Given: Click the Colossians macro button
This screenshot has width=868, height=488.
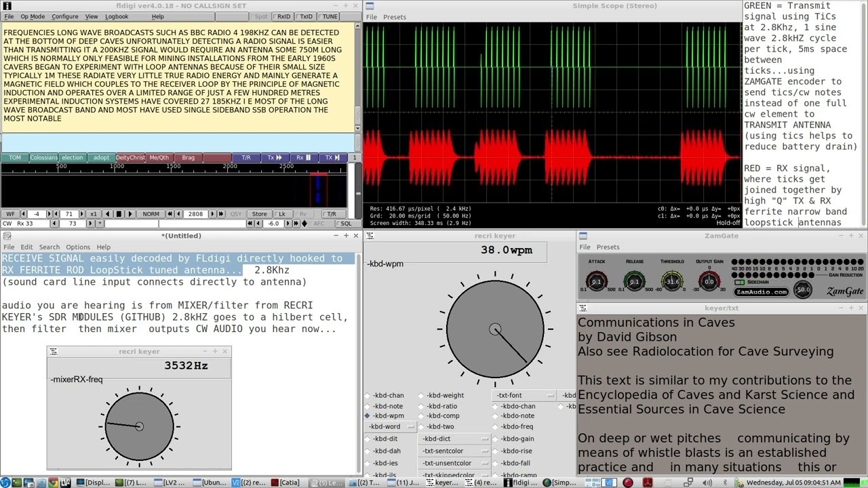Looking at the screenshot, I should (x=43, y=158).
